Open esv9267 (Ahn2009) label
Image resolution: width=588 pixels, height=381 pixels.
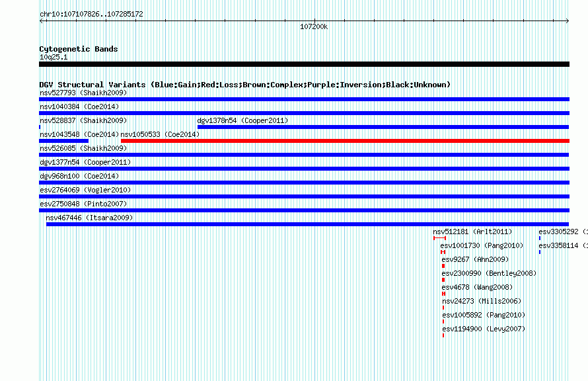click(x=475, y=259)
